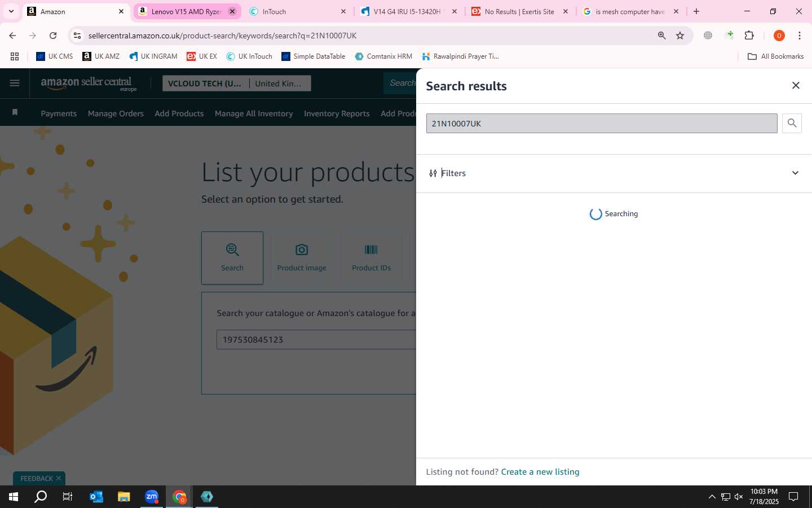Select the Product IDs option tile
Screen dimensions: 812x508
371,258
